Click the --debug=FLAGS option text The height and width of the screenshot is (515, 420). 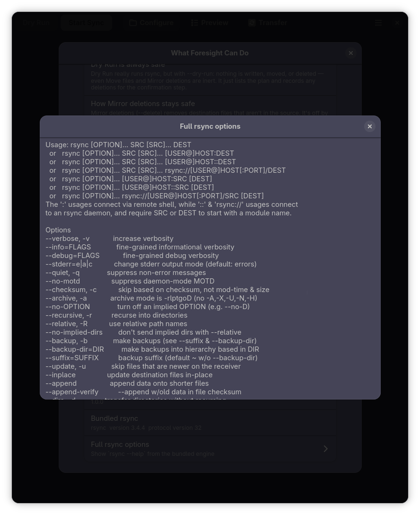72,256
